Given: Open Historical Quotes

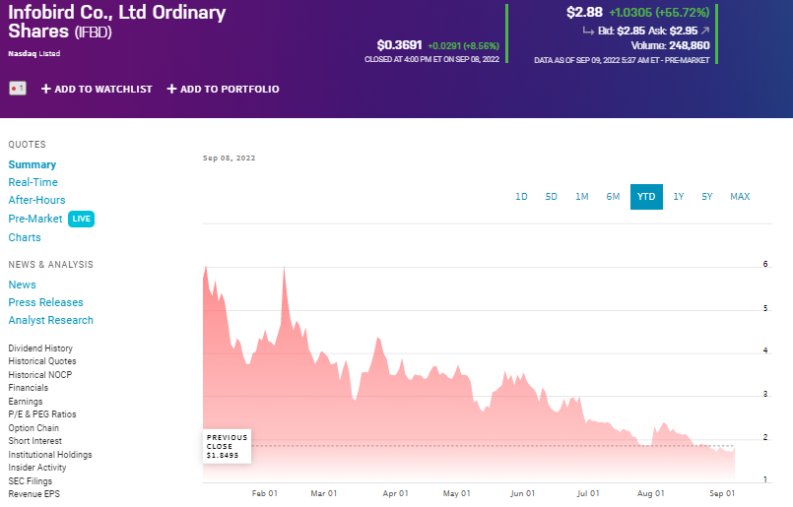Looking at the screenshot, I should [42, 361].
